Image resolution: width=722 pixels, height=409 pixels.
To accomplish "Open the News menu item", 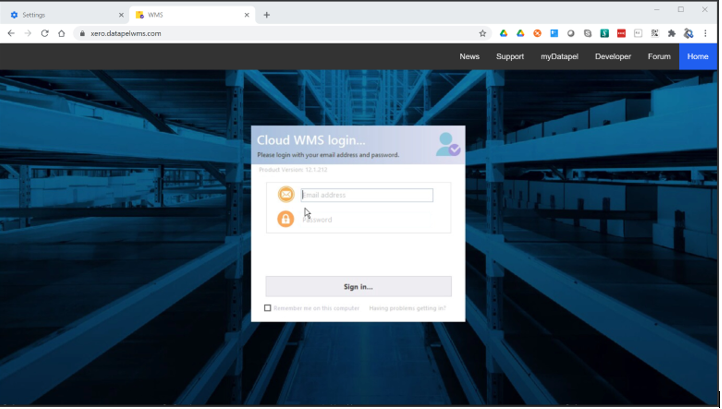I will pyautogui.click(x=469, y=56).
